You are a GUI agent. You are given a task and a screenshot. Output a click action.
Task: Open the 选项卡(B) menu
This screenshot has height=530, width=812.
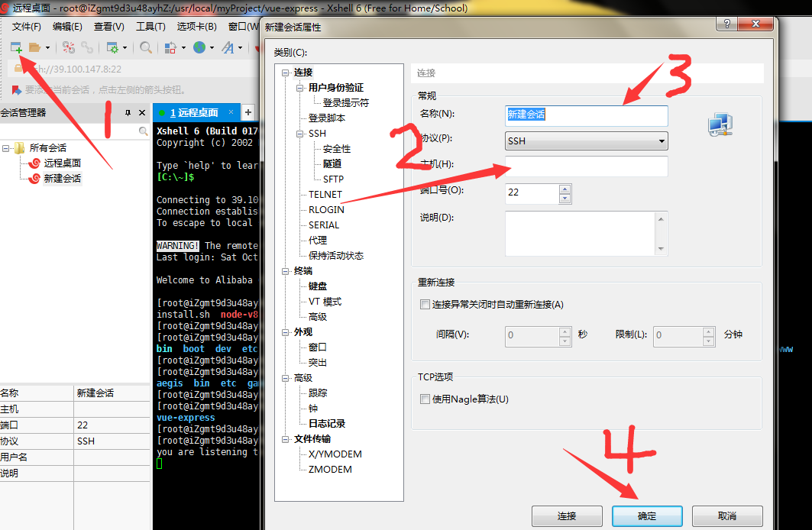(x=197, y=27)
